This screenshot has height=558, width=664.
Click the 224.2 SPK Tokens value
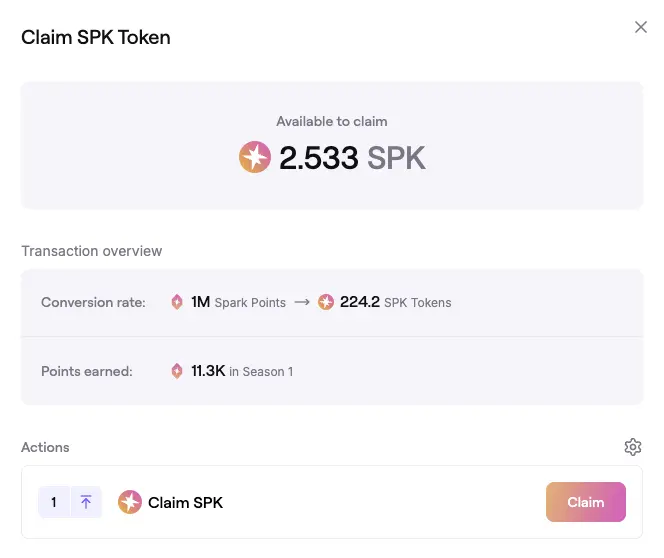coord(396,302)
